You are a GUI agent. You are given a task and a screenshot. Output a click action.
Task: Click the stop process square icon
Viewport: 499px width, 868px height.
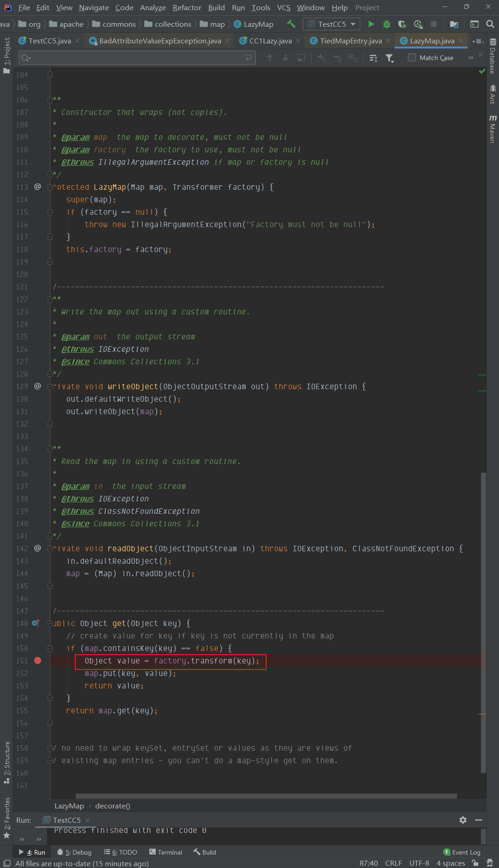(x=433, y=24)
